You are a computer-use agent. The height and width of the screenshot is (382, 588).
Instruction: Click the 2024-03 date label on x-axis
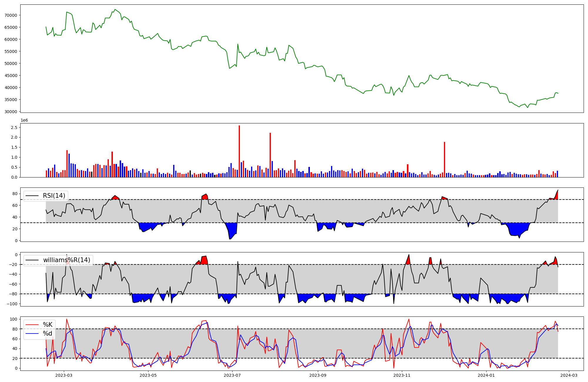[569, 375]
